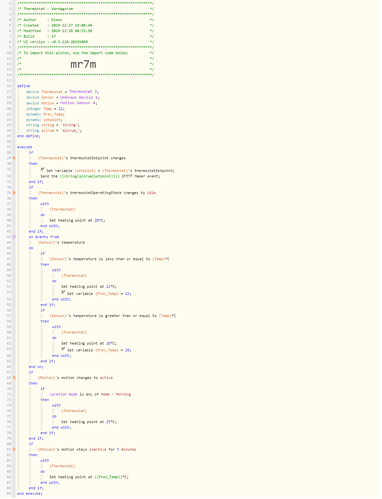Click Sensor temperature less than or equal condition
The width and height of the screenshot is (382, 499).
[110, 259]
